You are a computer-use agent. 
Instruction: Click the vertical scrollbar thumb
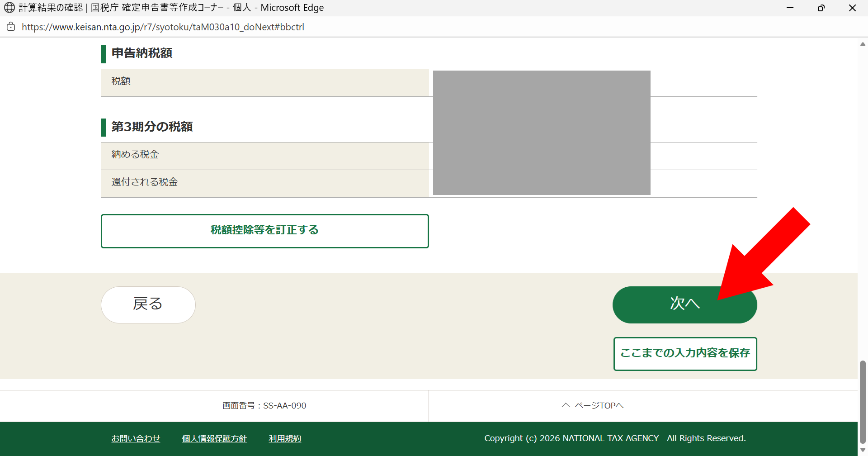(x=863, y=402)
